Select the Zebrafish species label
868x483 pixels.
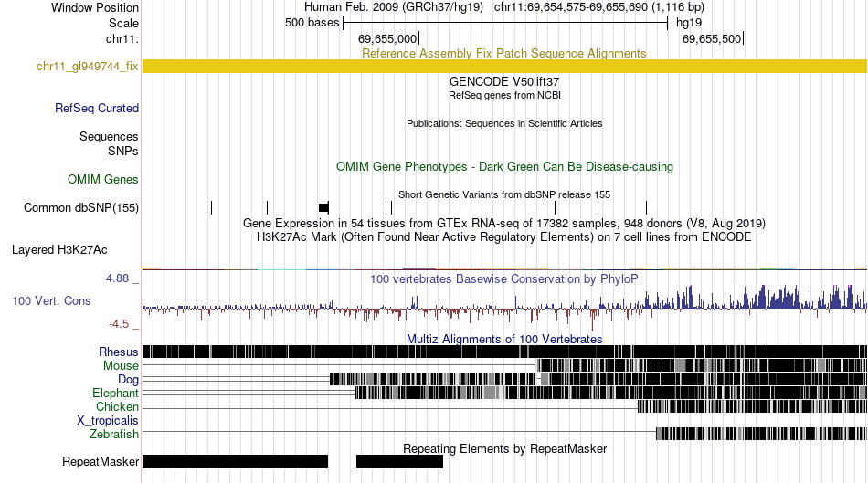(x=113, y=434)
